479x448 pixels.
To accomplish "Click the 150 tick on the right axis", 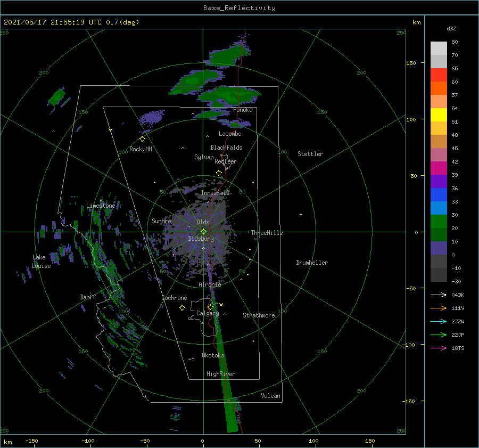I will (411, 63).
